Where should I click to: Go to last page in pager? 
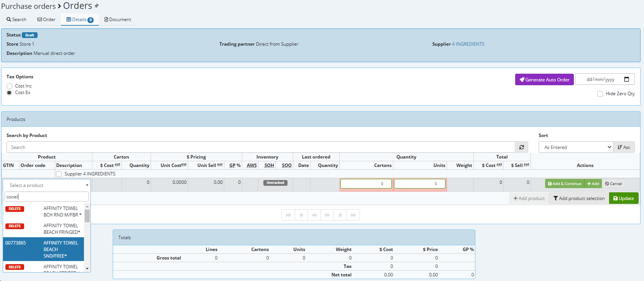pos(353,215)
